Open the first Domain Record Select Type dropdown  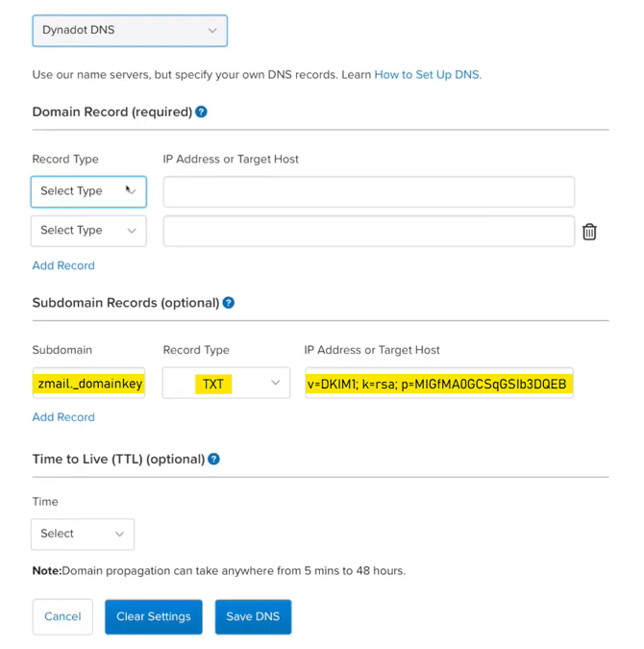click(x=88, y=191)
